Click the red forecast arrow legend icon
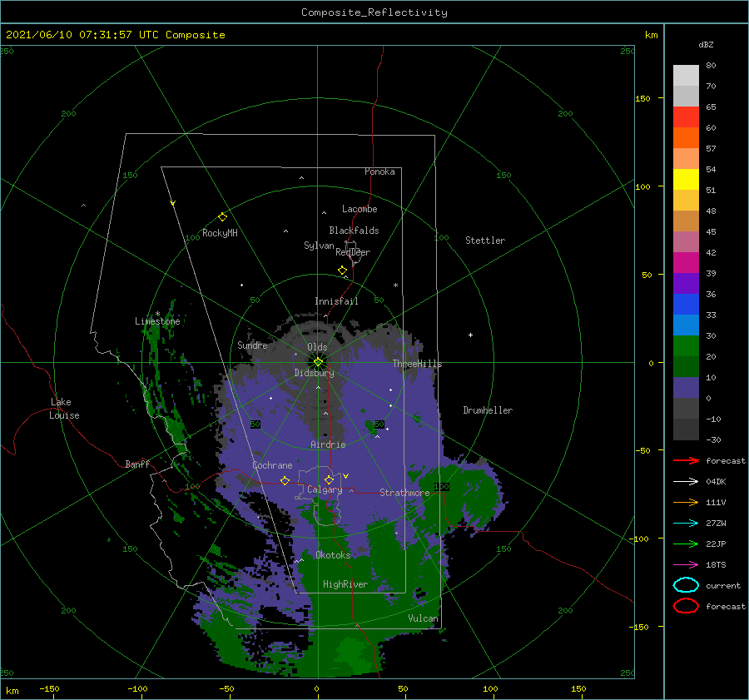The width and height of the screenshot is (749, 700). coord(686,460)
